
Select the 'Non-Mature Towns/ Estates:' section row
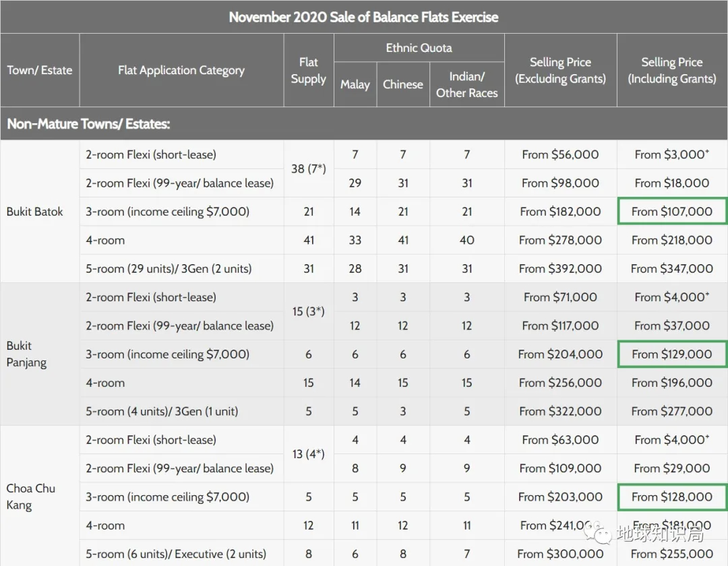[x=88, y=124]
